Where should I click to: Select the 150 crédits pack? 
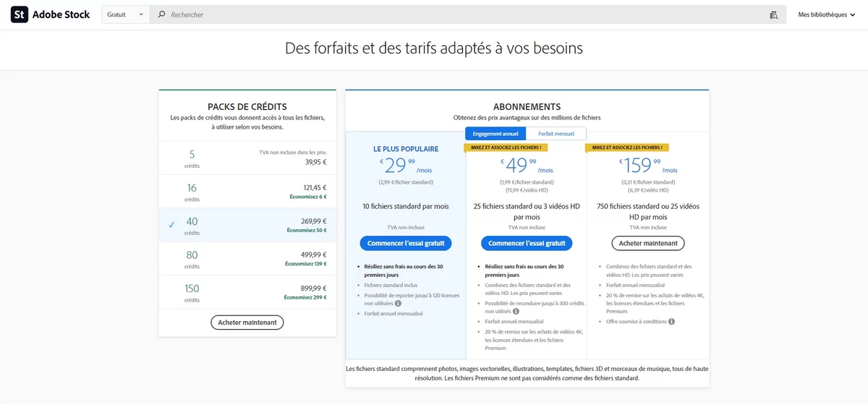tap(247, 292)
